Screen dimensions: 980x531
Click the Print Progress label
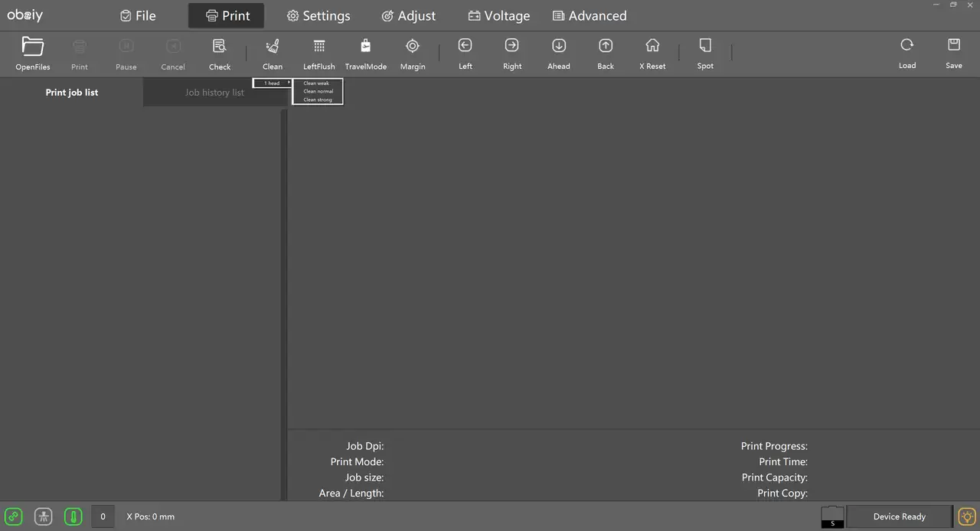click(774, 446)
